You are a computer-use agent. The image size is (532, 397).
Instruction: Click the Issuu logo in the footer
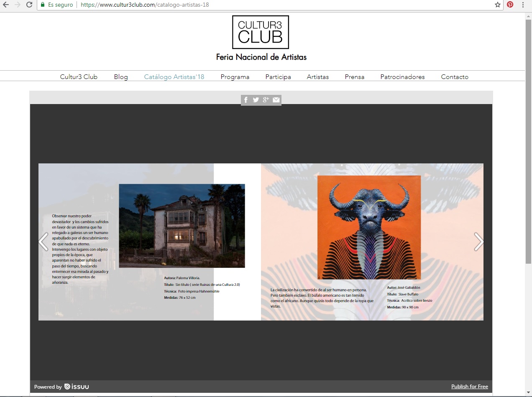[77, 387]
